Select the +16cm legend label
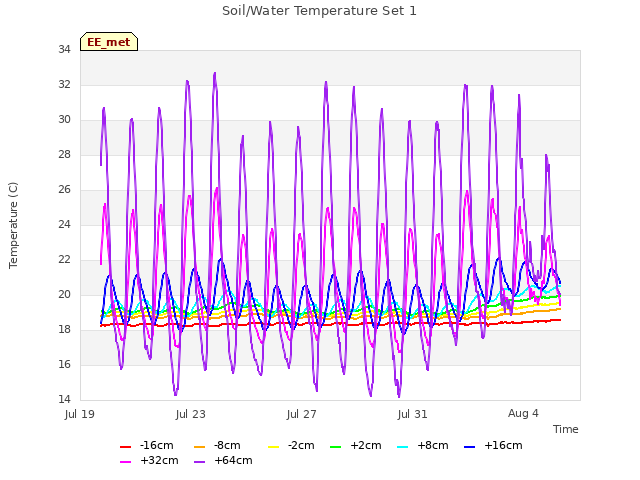This screenshot has height=480, width=640. pyautogui.click(x=503, y=445)
